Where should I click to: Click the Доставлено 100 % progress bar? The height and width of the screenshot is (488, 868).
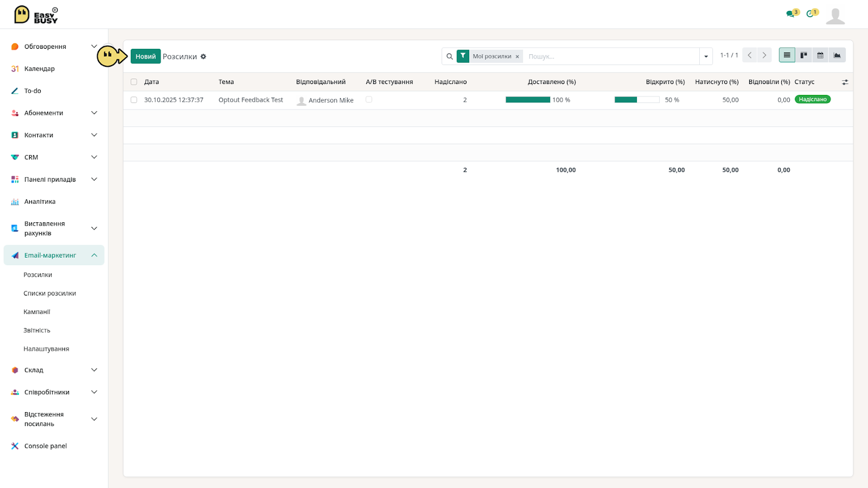528,100
